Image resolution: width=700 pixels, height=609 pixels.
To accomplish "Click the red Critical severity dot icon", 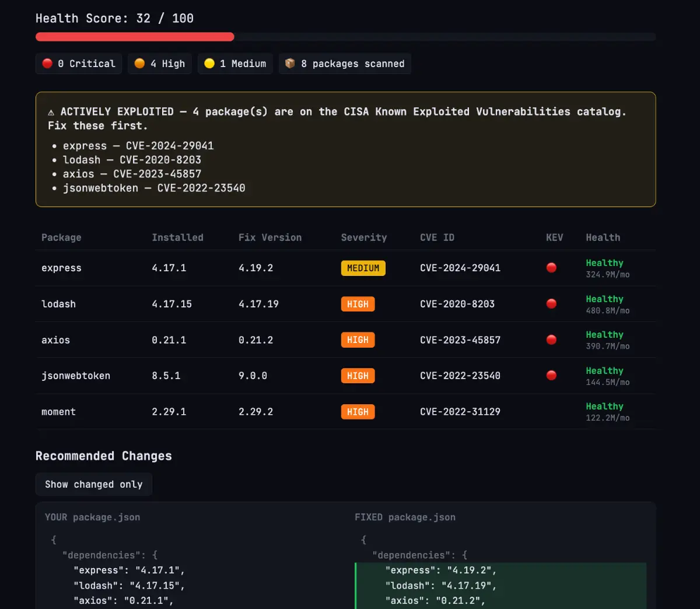I will 47,64.
